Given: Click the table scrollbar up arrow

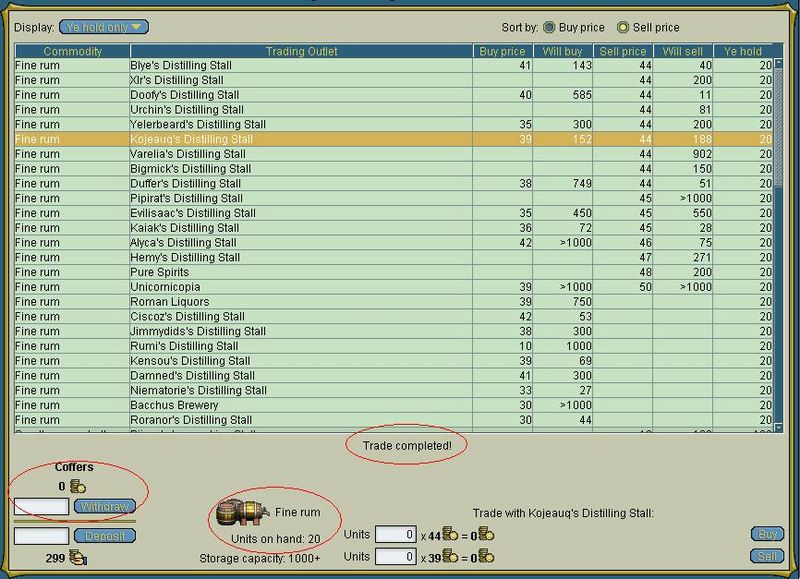Looking at the screenshot, I should click(x=779, y=63).
